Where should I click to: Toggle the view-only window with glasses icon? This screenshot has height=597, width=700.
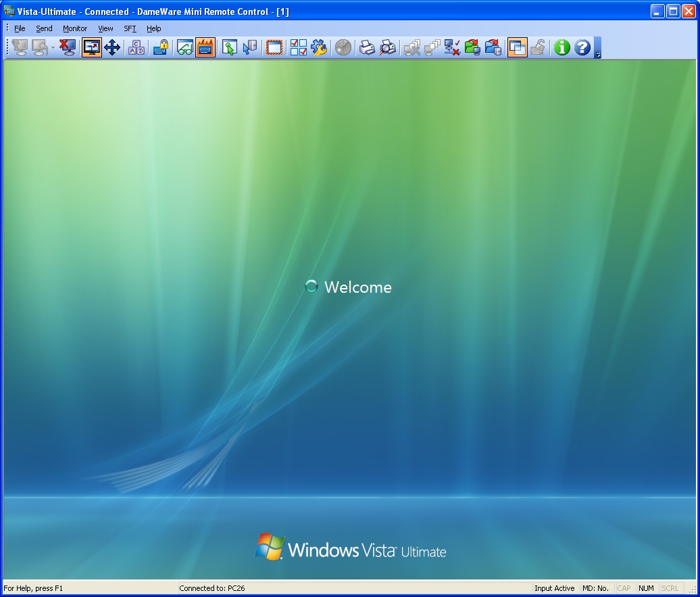185,47
